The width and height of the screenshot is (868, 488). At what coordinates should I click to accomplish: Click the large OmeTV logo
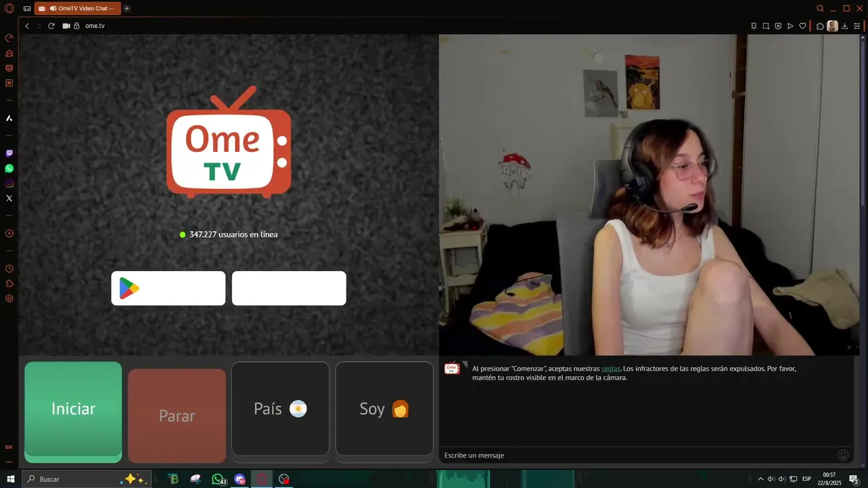point(229,141)
